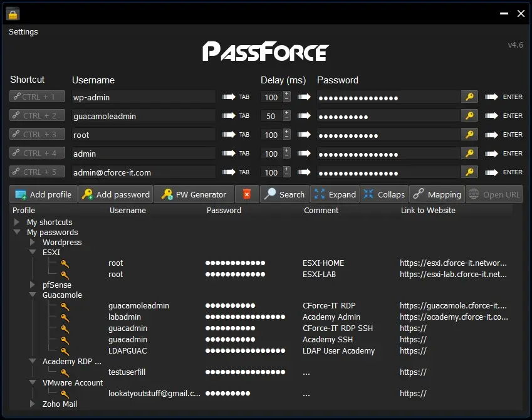
Task: Click key icon in guacamoleadmin shortcut row
Action: coord(469,116)
